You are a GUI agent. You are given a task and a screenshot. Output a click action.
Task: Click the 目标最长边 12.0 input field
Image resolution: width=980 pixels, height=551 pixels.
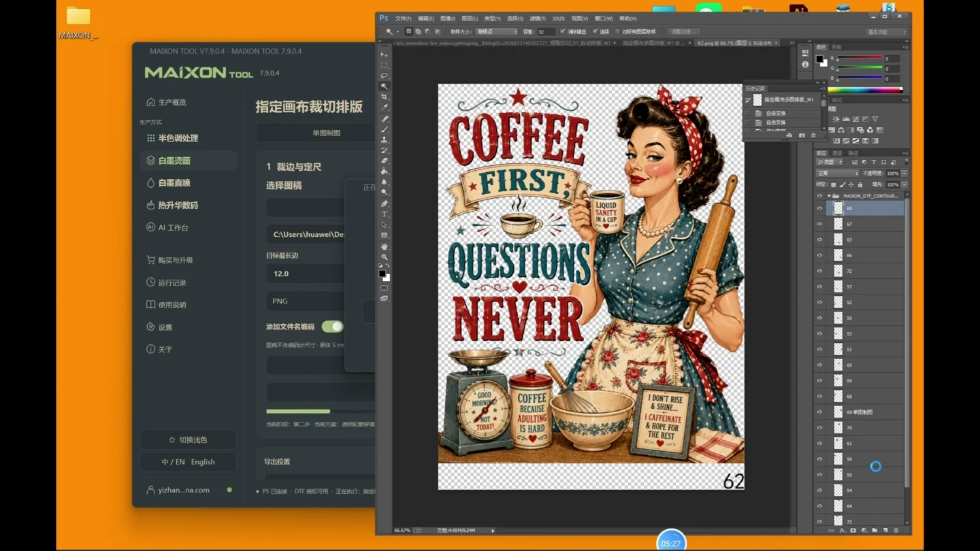coord(305,273)
